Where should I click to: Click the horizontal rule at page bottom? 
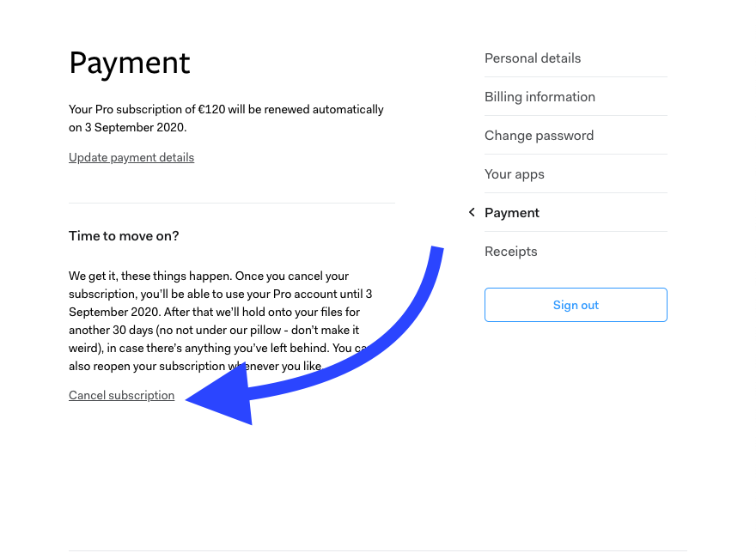(x=377, y=550)
